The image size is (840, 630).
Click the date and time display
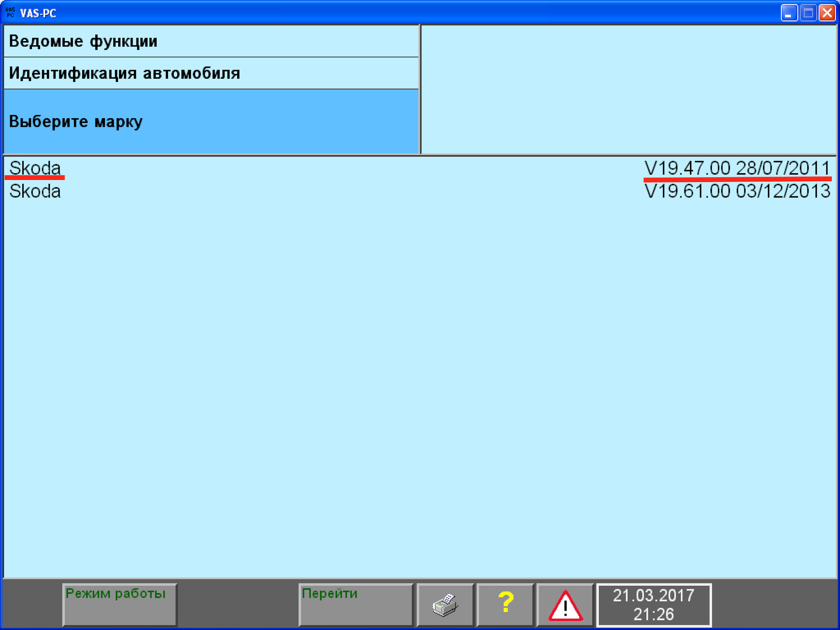coord(654,605)
